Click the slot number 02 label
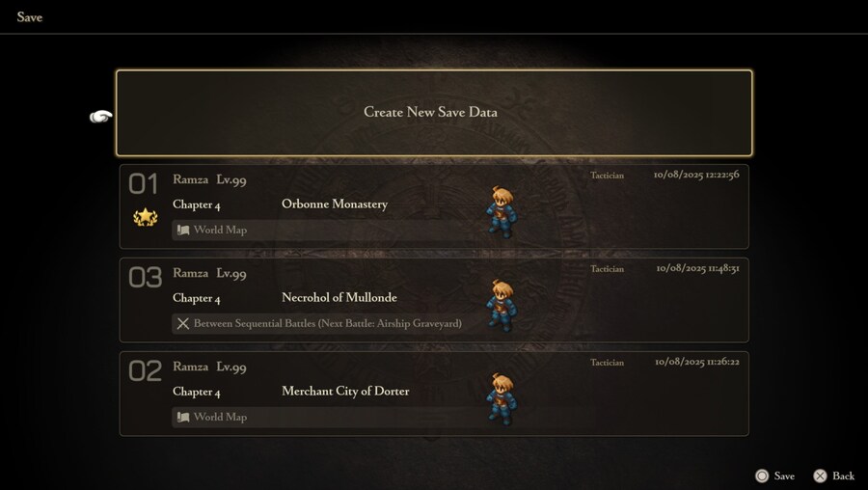Image resolution: width=868 pixels, height=490 pixels. (145, 371)
